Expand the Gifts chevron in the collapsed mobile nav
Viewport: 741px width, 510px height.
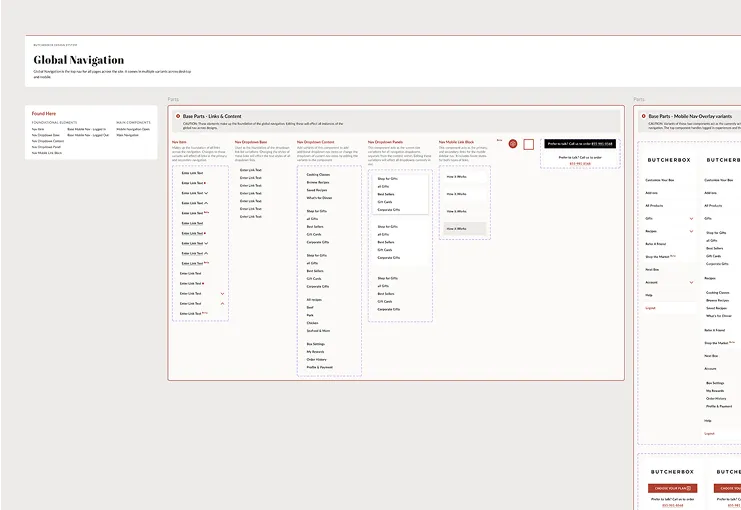691,218
